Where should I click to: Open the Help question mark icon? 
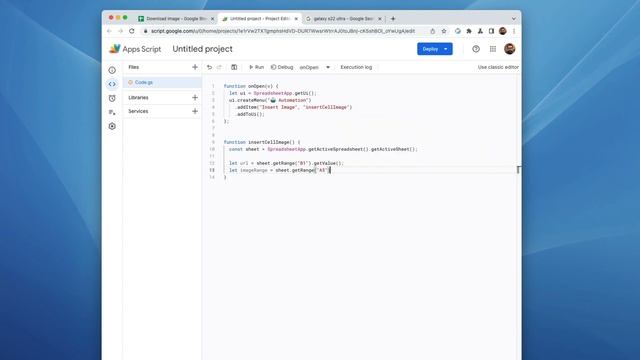(x=476, y=49)
